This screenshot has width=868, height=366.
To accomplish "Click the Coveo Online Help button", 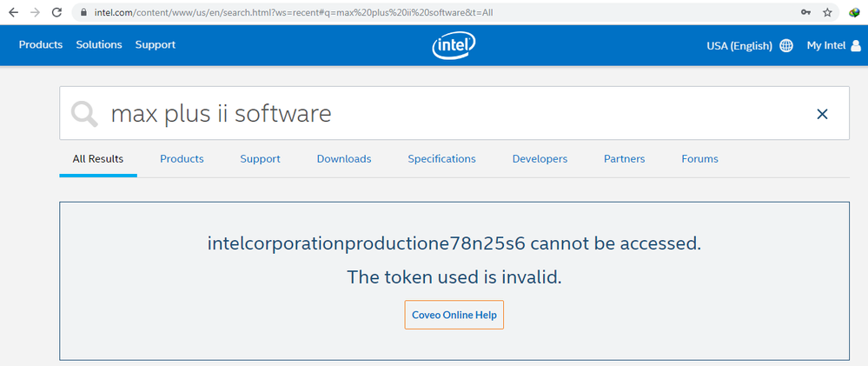I will point(454,315).
